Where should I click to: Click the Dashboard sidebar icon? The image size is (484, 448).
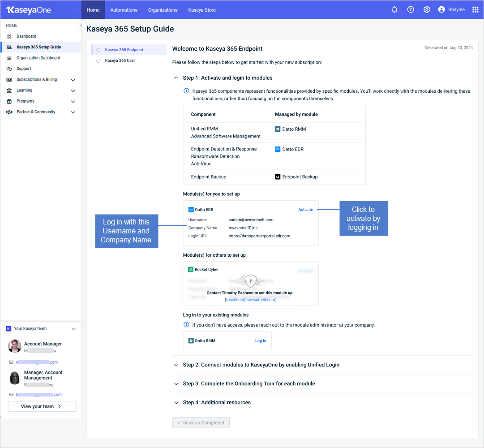9,36
